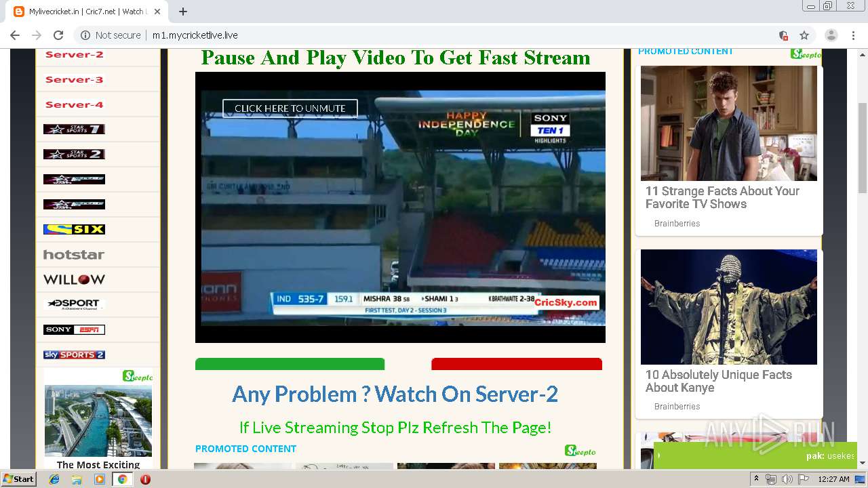Open Sony SIX channel

point(74,229)
